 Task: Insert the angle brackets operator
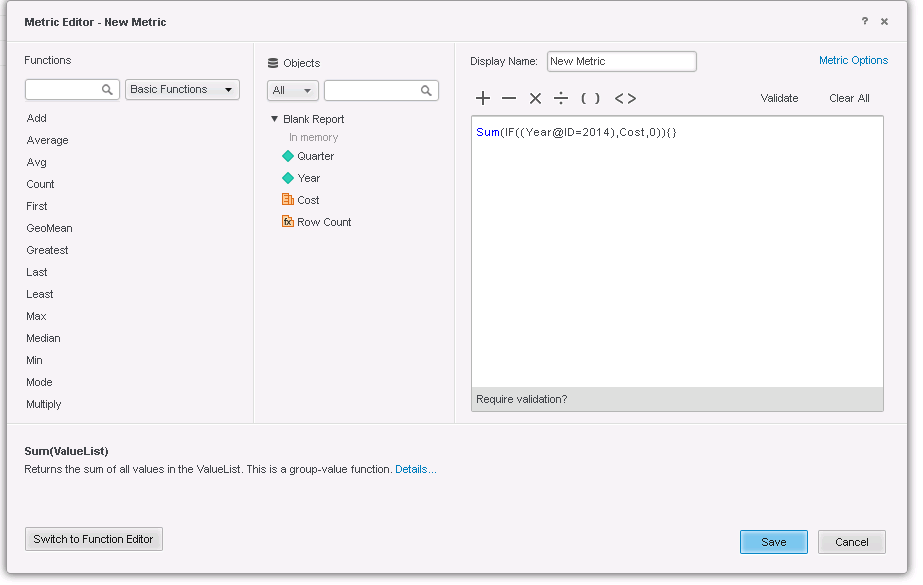(625, 98)
